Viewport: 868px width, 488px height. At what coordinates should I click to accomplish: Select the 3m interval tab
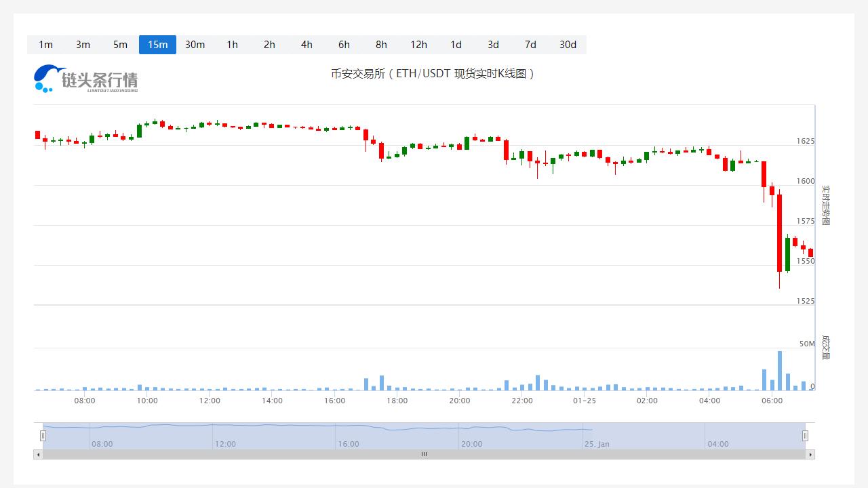tap(83, 45)
